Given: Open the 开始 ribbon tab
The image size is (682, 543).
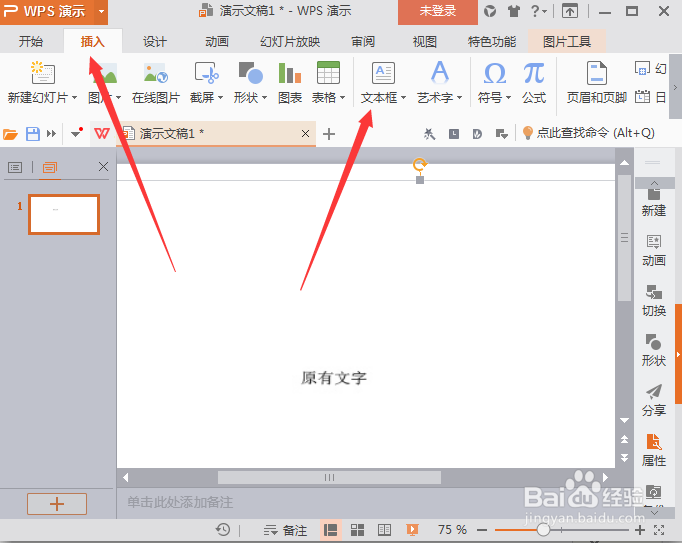Looking at the screenshot, I should tap(31, 42).
